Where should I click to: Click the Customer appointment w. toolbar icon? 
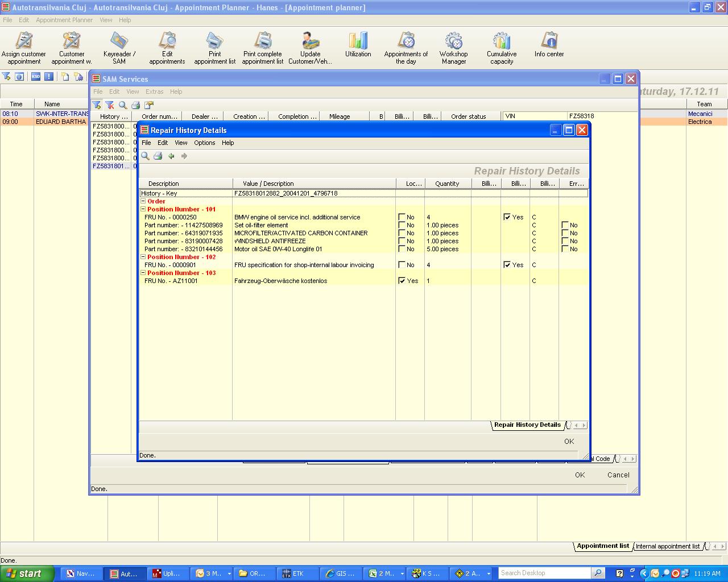72,48
